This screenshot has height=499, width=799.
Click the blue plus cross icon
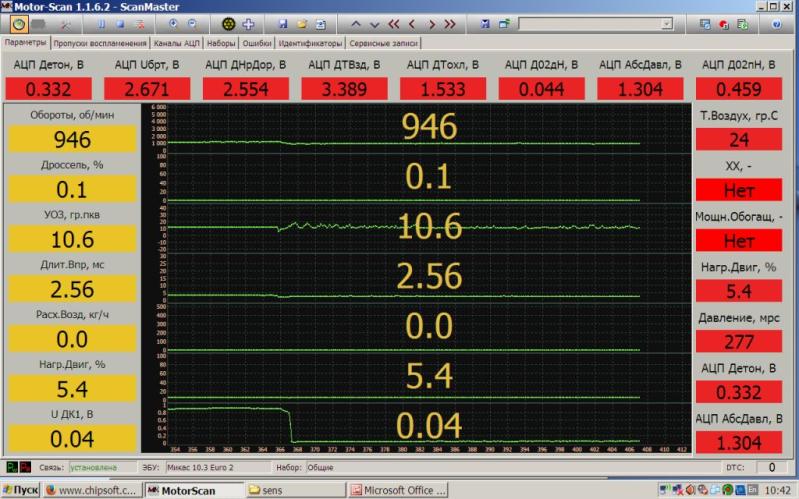(248, 24)
